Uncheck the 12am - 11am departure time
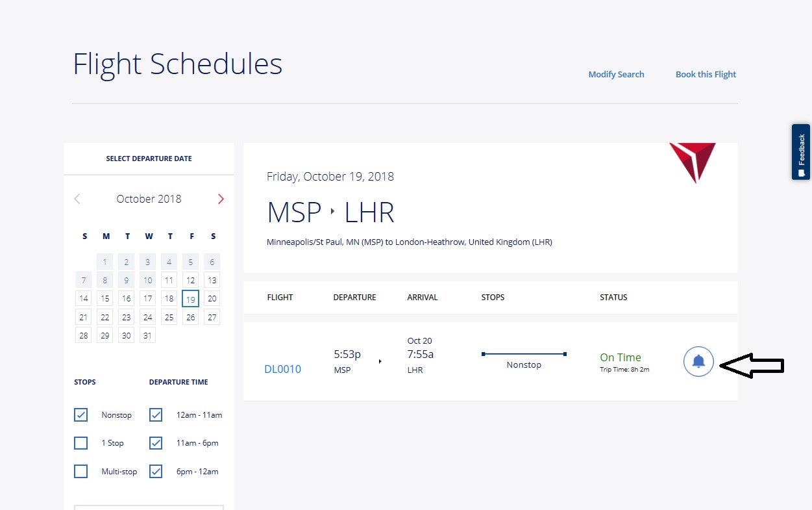Screen dimensions: 812x510 [156, 414]
